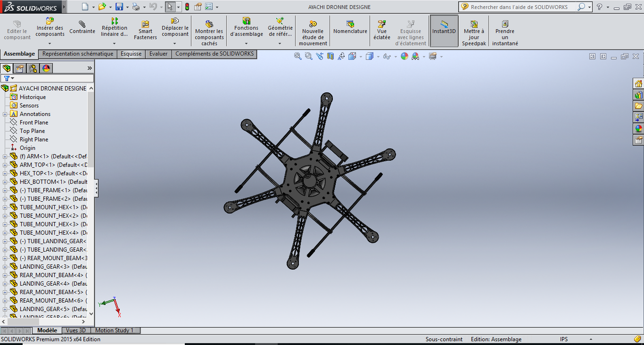
Task: Open the DisplayManager panel tab
Action: pyautogui.click(x=46, y=68)
